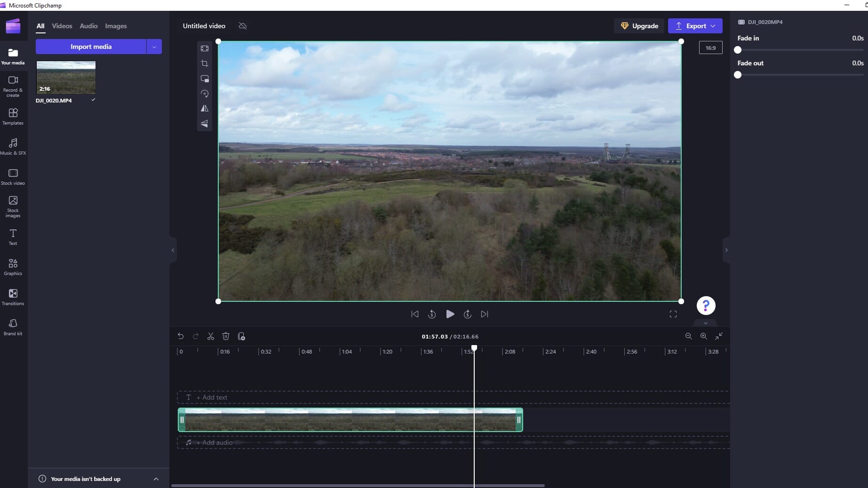Open the Music & SFX panel

13,146
